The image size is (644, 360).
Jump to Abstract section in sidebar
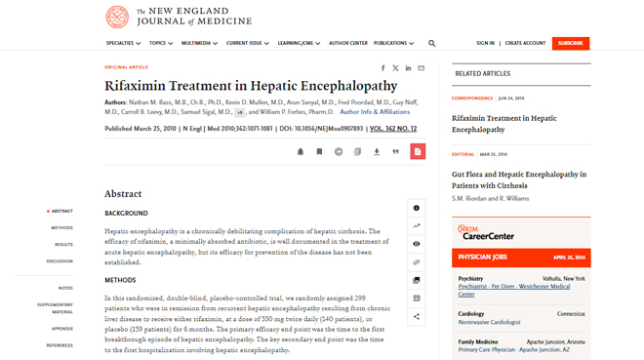click(x=62, y=211)
